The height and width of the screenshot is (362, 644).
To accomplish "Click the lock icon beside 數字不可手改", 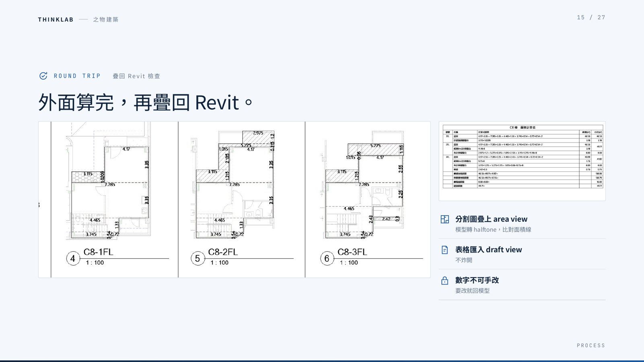I will point(445,280).
